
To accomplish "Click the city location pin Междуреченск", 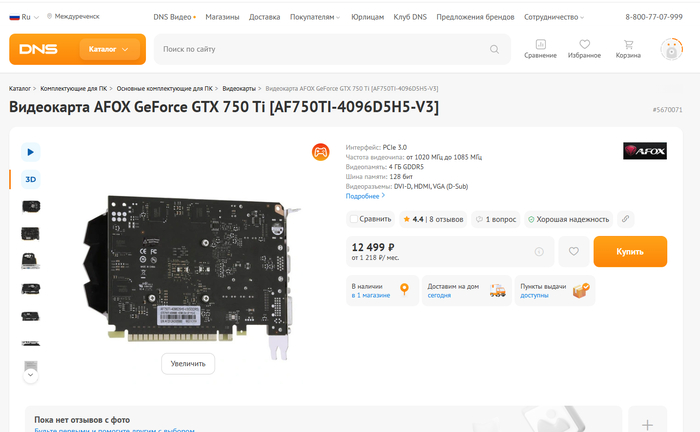I will point(49,17).
